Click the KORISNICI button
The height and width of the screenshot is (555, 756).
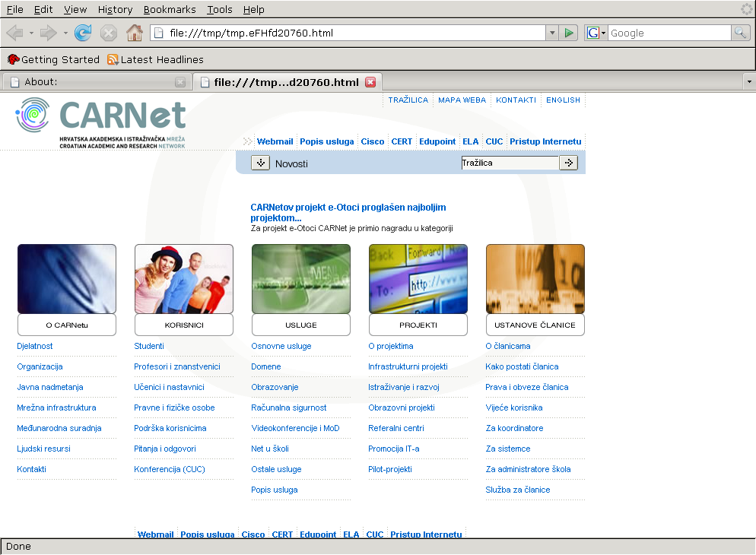tap(184, 325)
